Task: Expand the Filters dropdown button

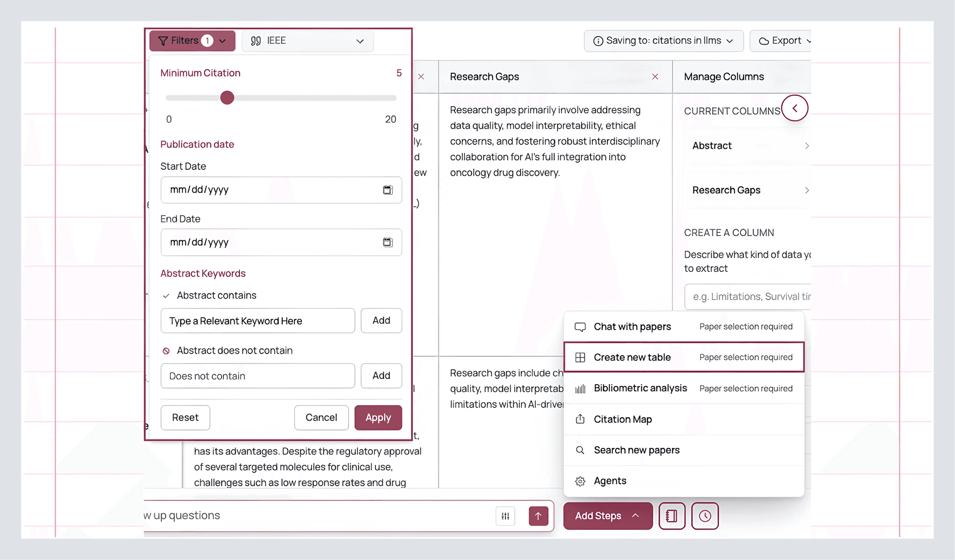Action: coord(192,41)
